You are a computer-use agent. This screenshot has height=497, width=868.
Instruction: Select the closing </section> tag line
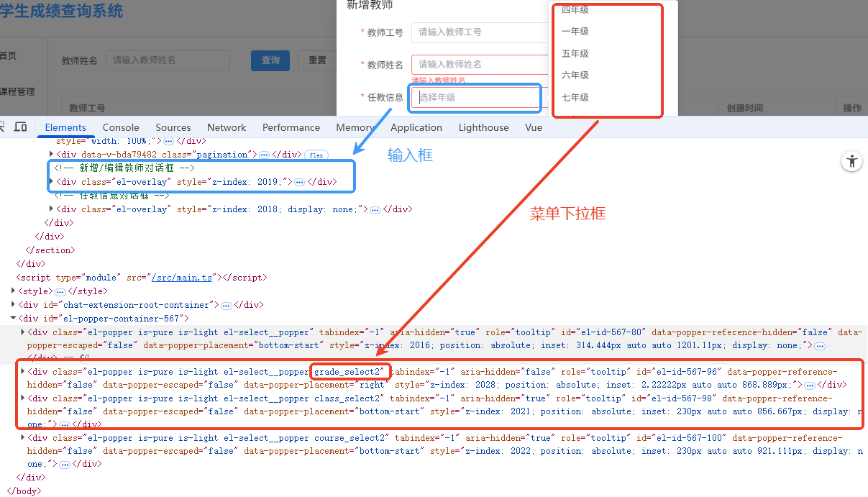point(50,250)
